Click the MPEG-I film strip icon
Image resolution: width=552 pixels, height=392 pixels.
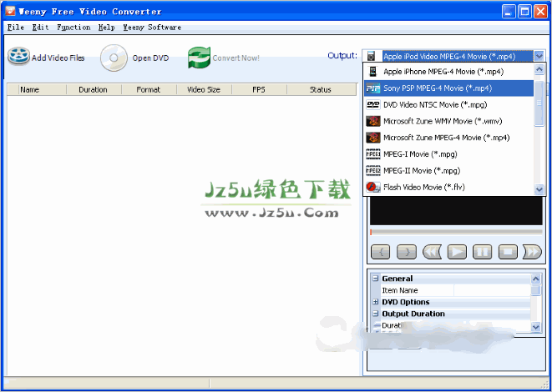(372, 154)
